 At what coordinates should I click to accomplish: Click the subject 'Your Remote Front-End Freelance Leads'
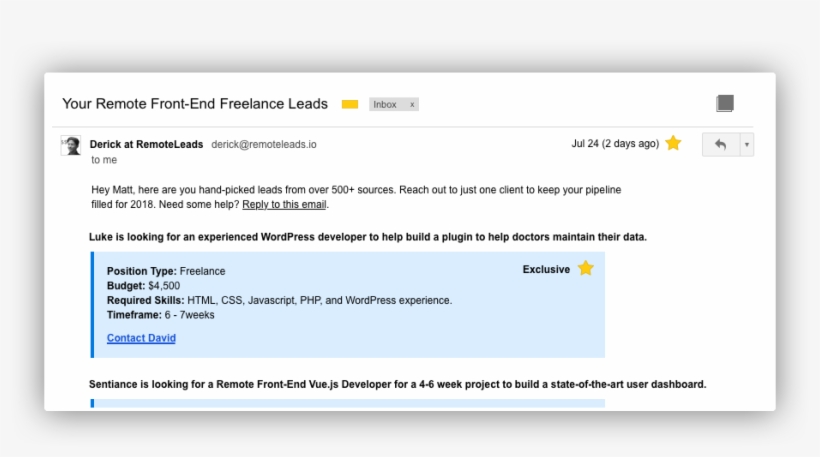point(195,104)
